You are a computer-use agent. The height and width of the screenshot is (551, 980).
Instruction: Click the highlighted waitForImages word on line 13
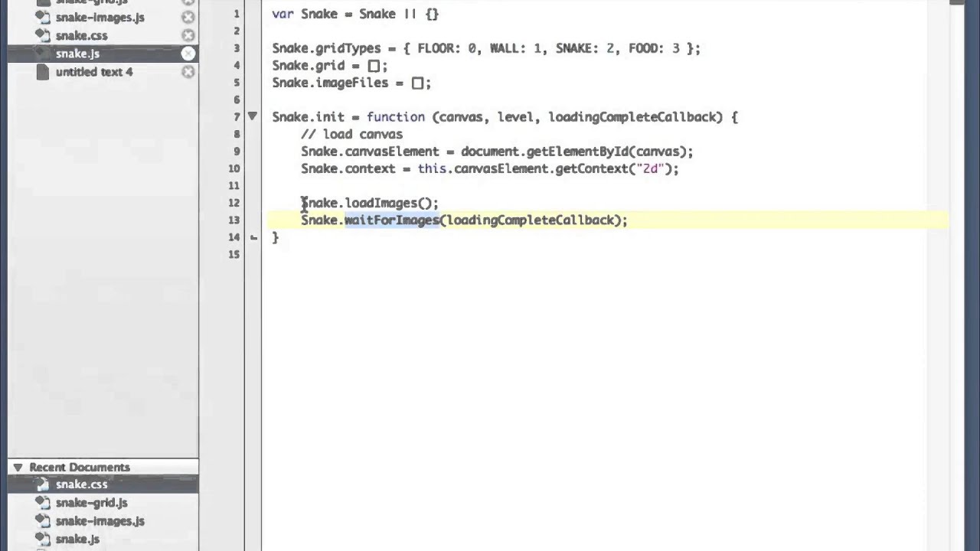click(x=392, y=220)
